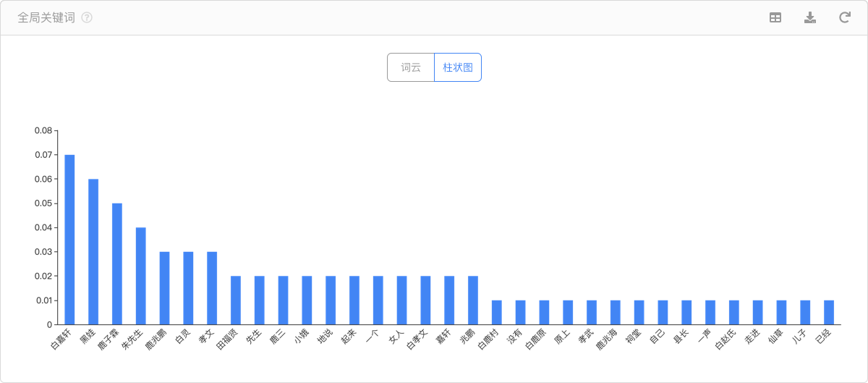Image resolution: width=868 pixels, height=383 pixels.
Task: Click the 小娥 x-axis label
Action: click(x=304, y=336)
